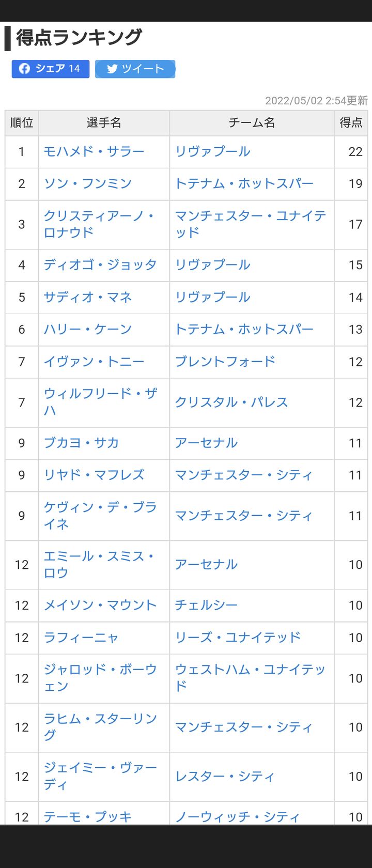Open team レスター・シティ

coord(225,776)
